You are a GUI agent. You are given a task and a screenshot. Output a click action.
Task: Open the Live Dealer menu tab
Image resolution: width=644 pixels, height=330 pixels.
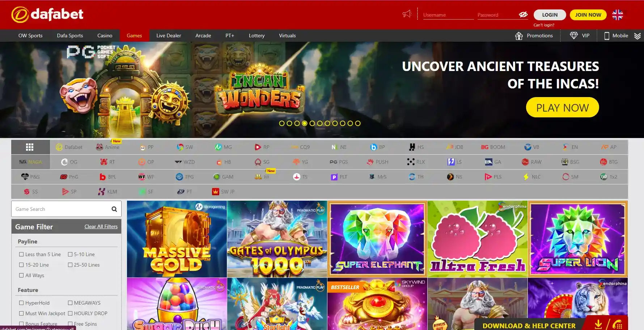pyautogui.click(x=168, y=36)
